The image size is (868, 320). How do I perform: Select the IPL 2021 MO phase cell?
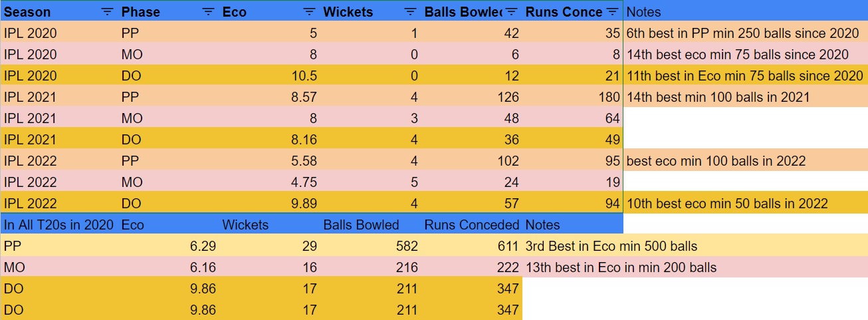169,118
